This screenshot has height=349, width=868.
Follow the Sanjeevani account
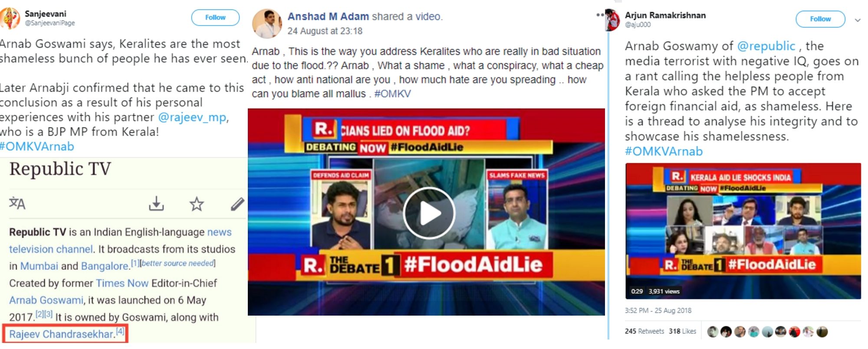coord(215,17)
